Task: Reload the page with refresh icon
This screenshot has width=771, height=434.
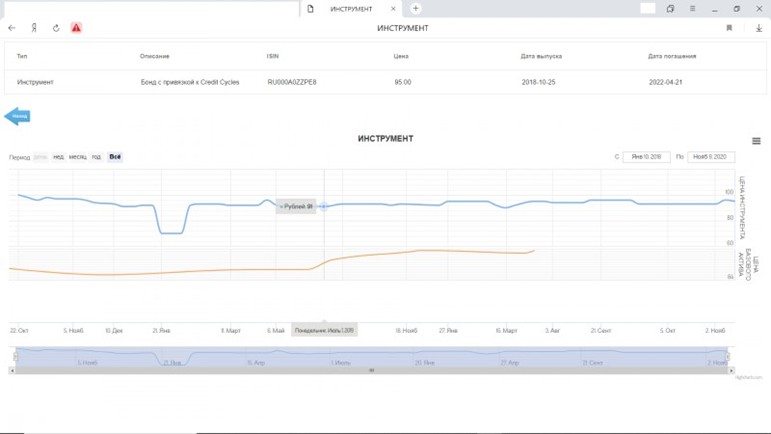Action: click(56, 28)
